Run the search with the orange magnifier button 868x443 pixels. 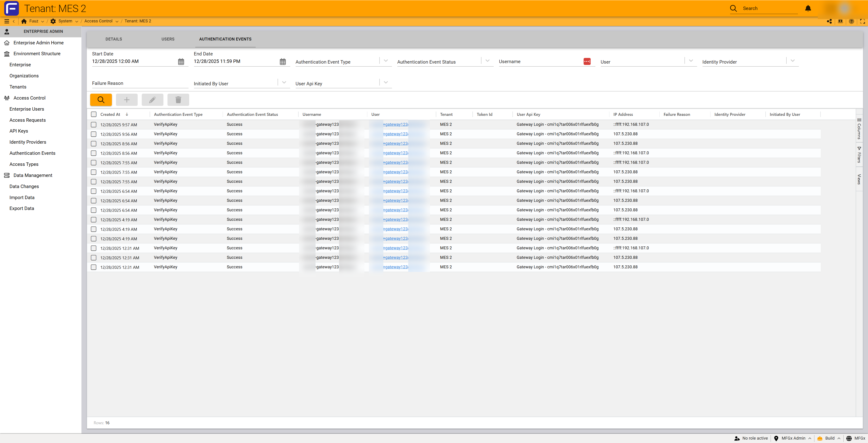(x=101, y=100)
